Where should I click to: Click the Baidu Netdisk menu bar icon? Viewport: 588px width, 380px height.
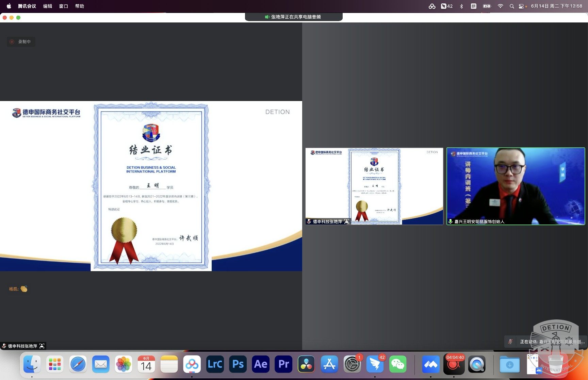tap(432, 6)
